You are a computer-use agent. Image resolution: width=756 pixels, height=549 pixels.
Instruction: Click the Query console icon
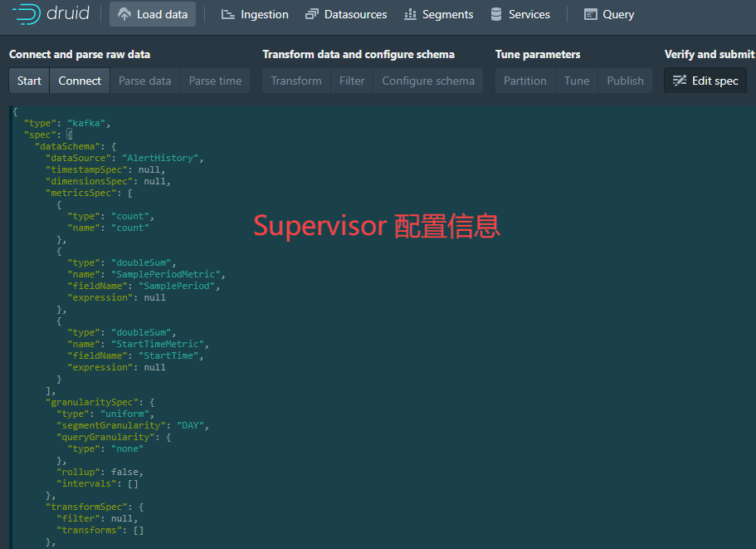pyautogui.click(x=590, y=14)
